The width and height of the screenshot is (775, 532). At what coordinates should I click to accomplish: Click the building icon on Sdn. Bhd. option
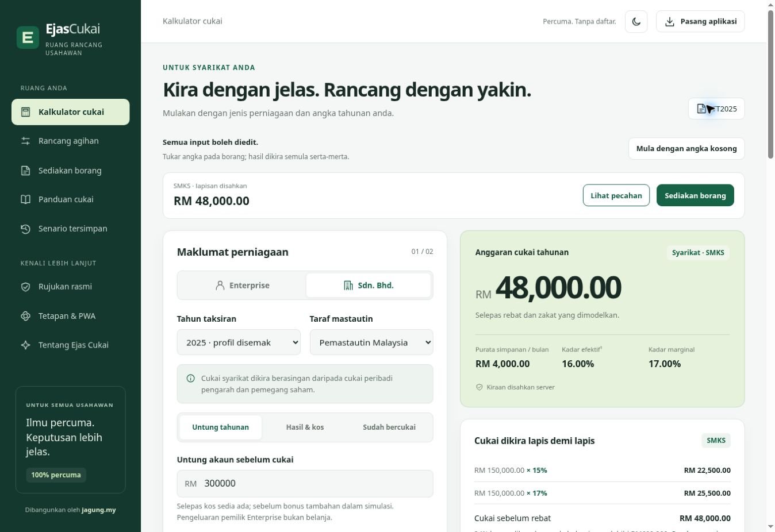[348, 286]
